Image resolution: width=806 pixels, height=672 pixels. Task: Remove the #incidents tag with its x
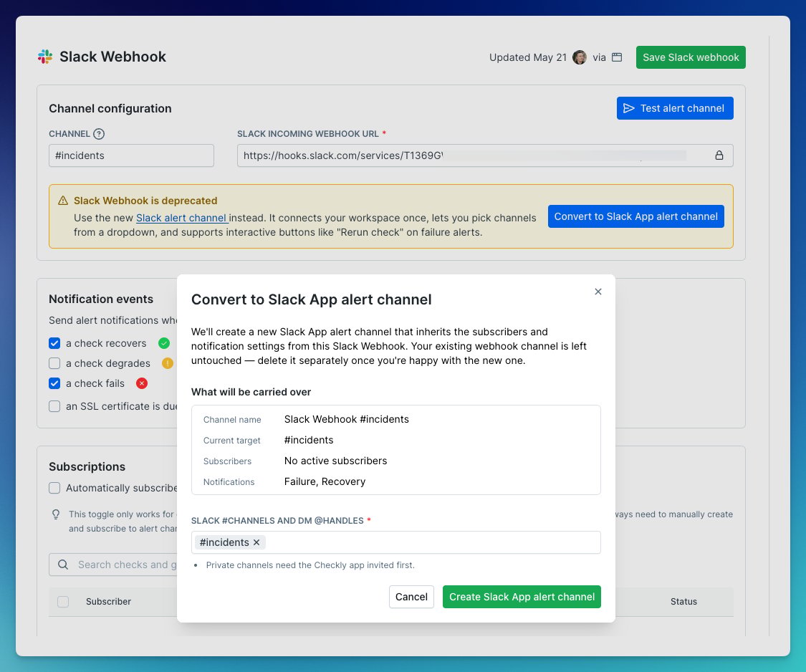[x=256, y=542]
